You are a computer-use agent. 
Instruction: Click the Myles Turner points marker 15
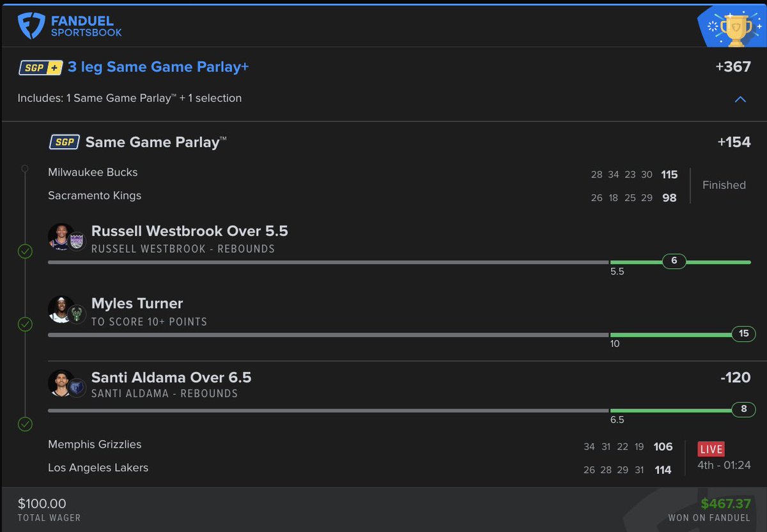coord(743,333)
